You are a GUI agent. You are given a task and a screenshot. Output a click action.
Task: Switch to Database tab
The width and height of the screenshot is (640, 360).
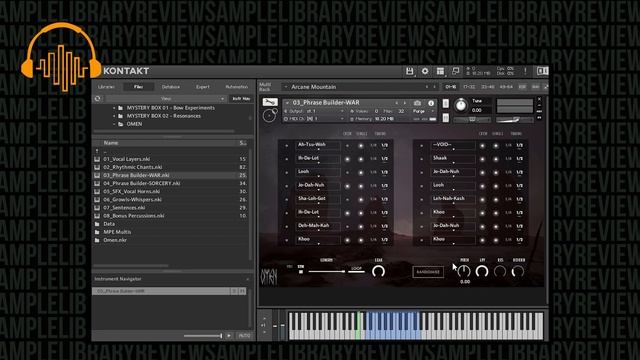point(171,87)
